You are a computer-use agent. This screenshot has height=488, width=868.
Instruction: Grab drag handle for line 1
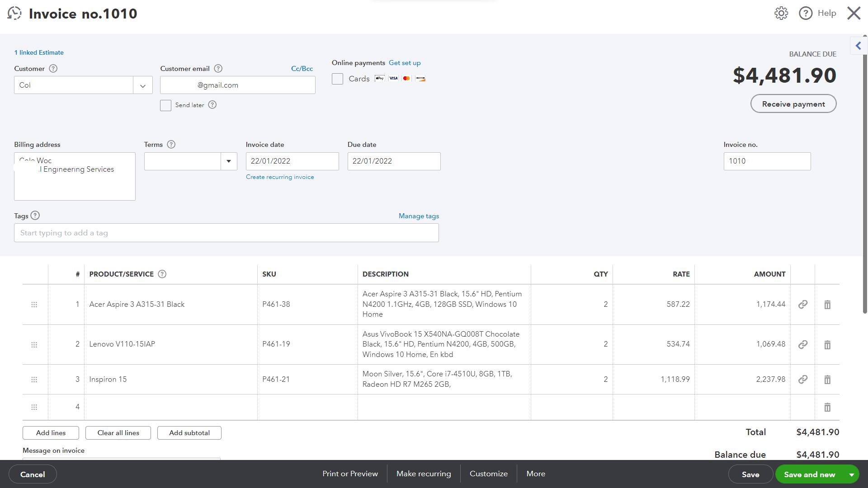point(34,305)
